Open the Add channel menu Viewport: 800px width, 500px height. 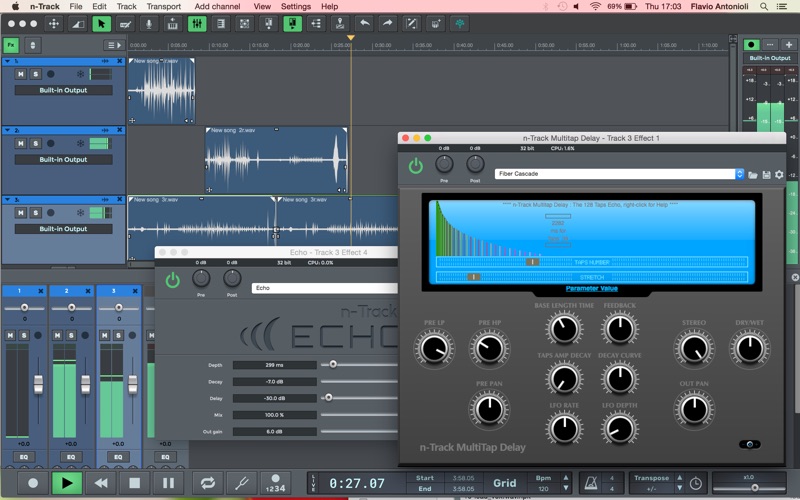point(217,6)
